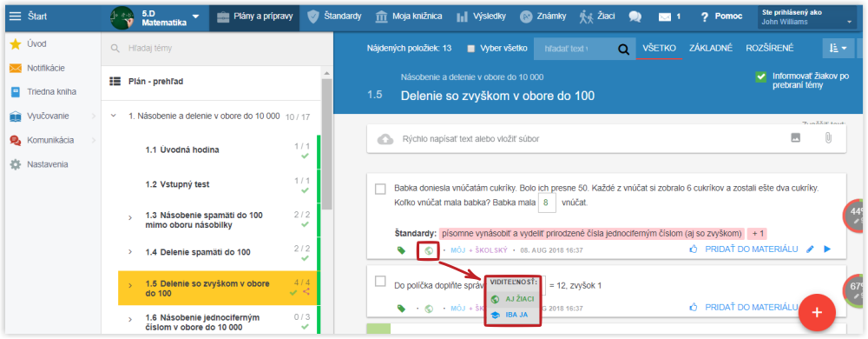Viewport: 868px width, 339px height.
Task: Click PRIDAŤ DO MATERIÁLU on the first task
Action: 751,249
